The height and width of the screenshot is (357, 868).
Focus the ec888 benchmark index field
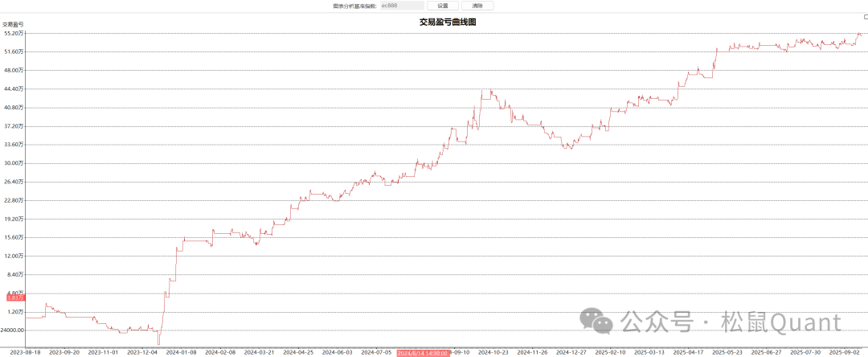[401, 6]
